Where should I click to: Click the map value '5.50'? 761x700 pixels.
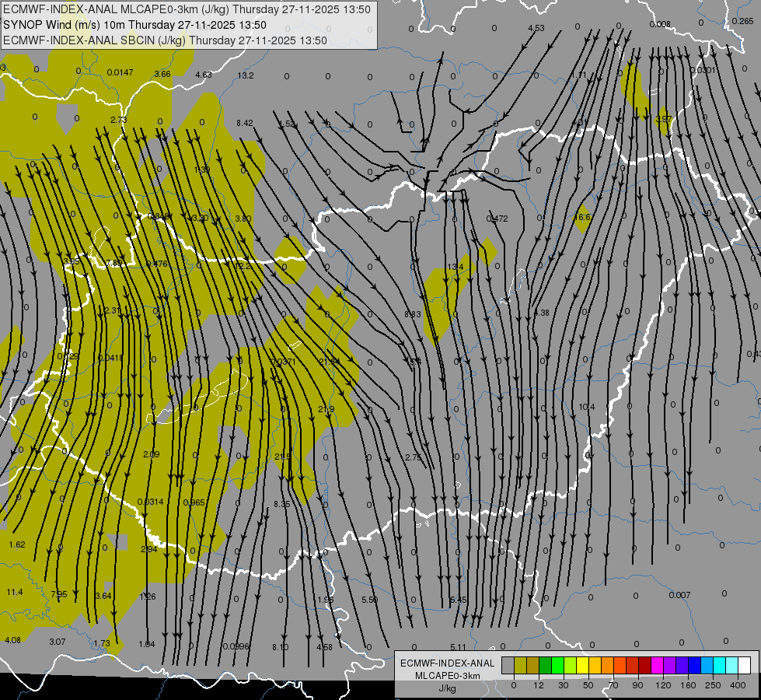pyautogui.click(x=370, y=600)
